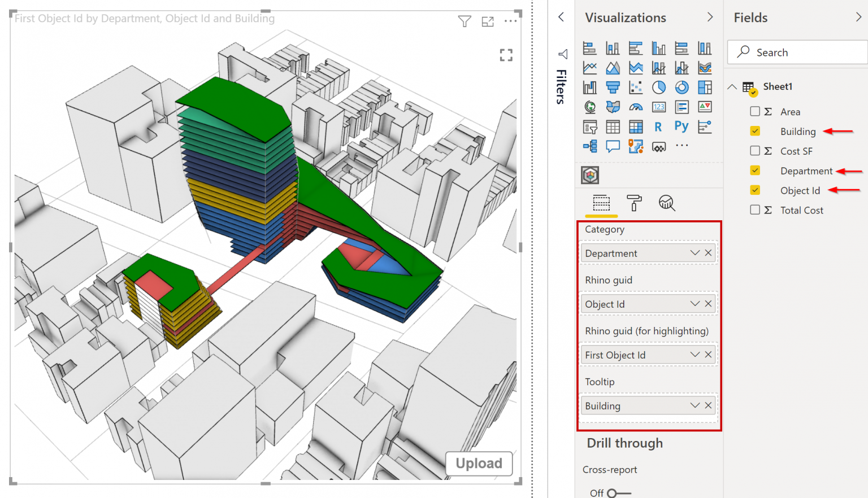Select the pie chart visualization icon

[658, 87]
